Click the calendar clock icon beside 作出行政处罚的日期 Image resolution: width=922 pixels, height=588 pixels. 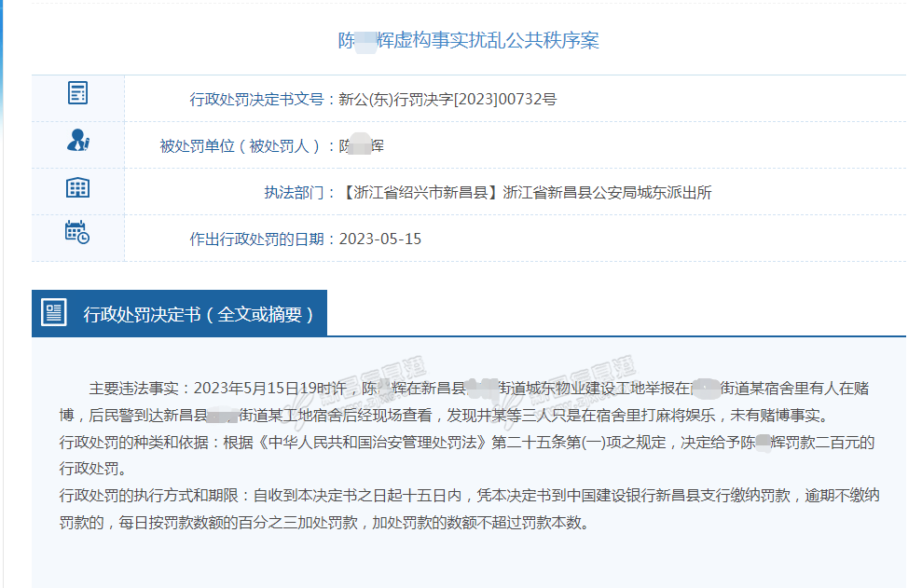pos(77,233)
